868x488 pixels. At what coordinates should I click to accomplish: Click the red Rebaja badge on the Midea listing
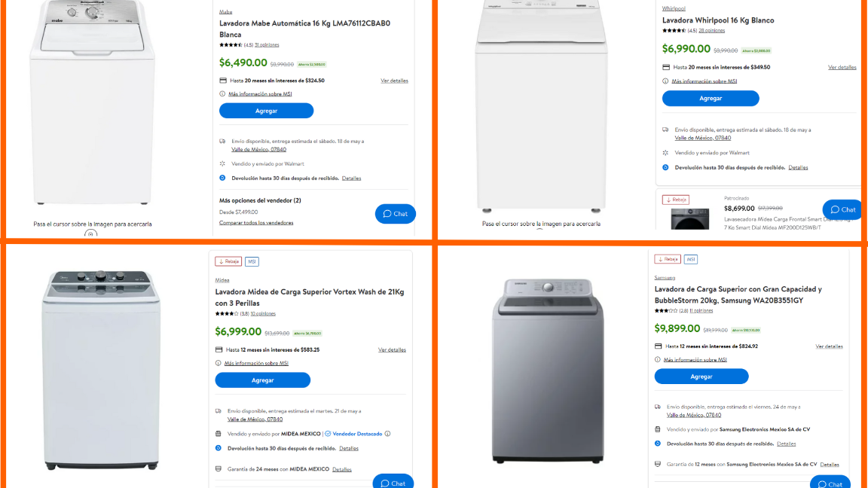(x=228, y=261)
